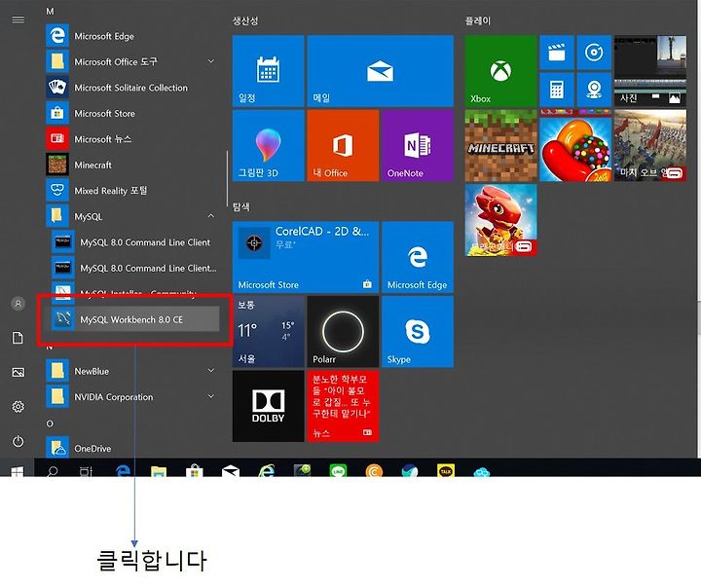Screen dimensions: 701x588
Task: Open the 서울 weather tile
Action: 269,331
